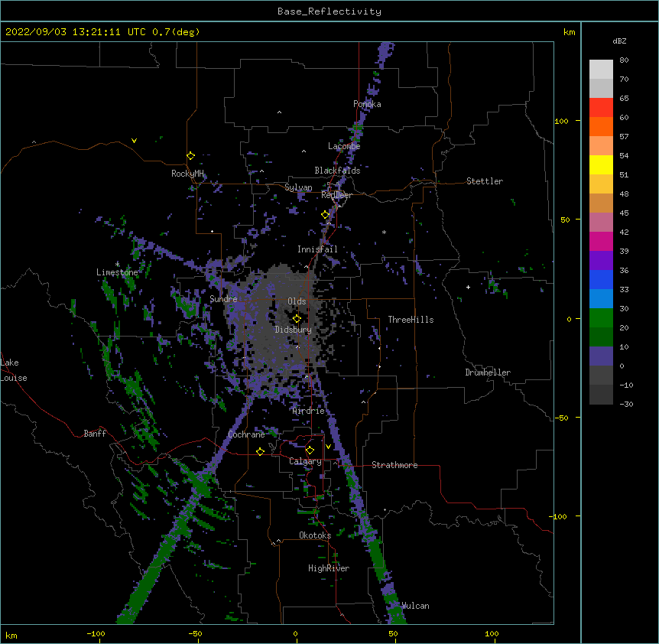Select the yellow V marker northeast of Calgary

[328, 447]
